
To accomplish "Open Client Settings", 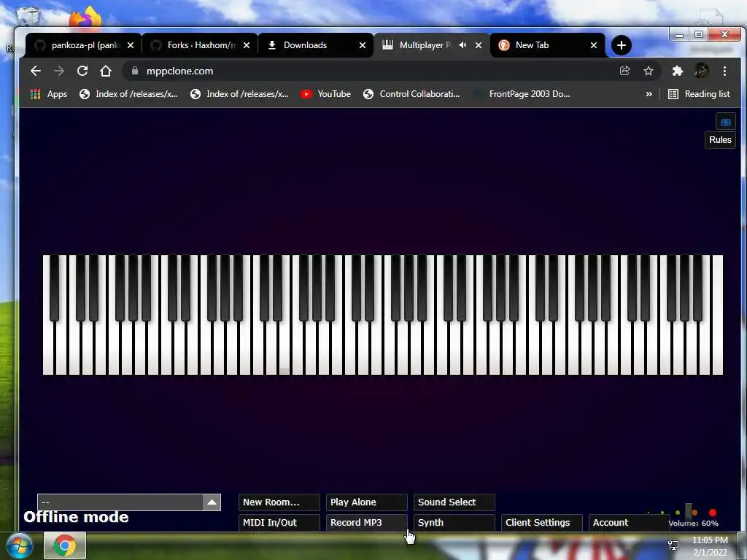I will pos(542,522).
